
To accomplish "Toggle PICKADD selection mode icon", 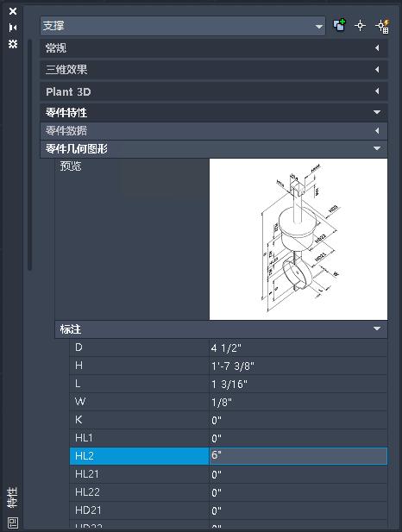I will click(339, 26).
